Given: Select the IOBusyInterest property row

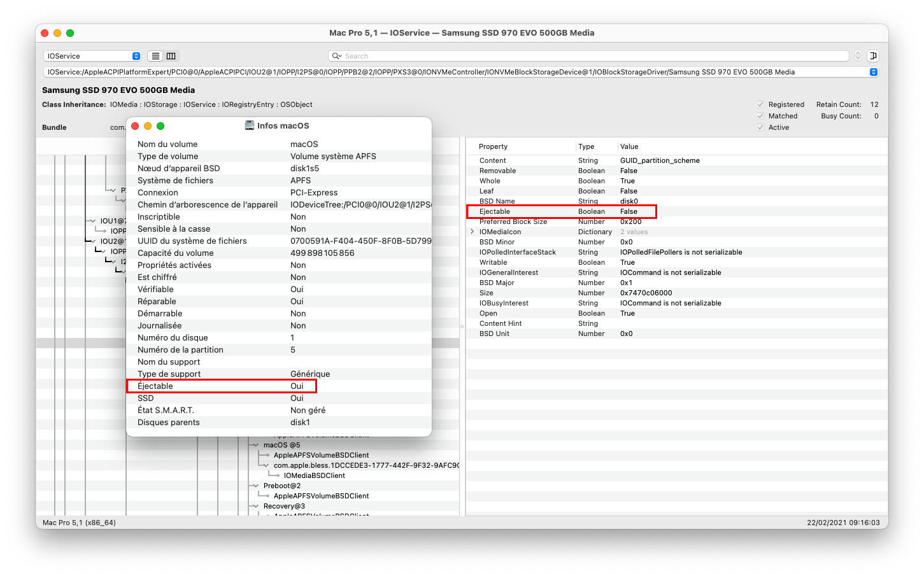Looking at the screenshot, I should tap(677, 303).
